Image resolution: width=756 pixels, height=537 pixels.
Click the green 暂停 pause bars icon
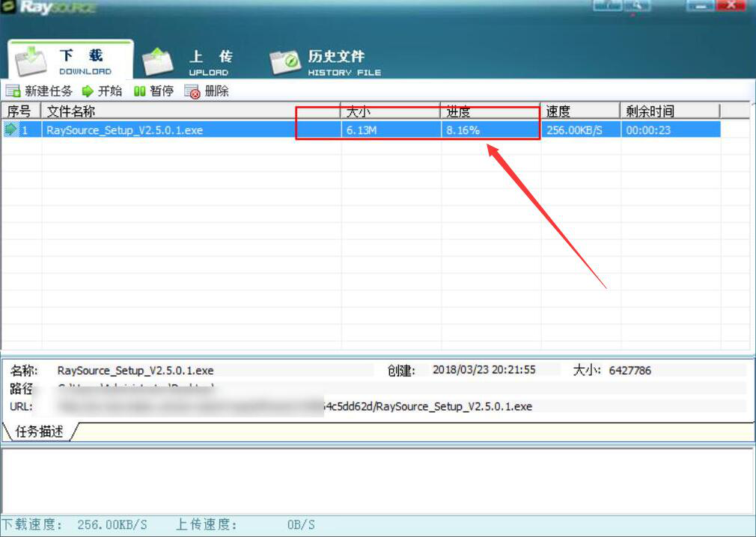point(140,91)
